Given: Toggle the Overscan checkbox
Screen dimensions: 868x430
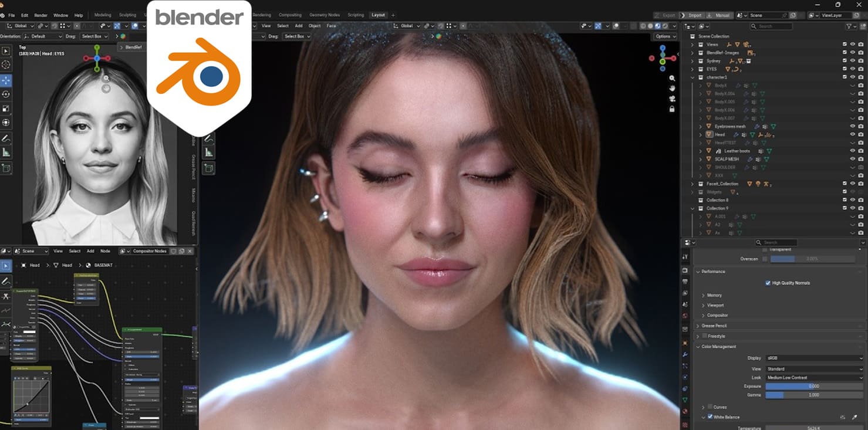Looking at the screenshot, I should point(765,259).
